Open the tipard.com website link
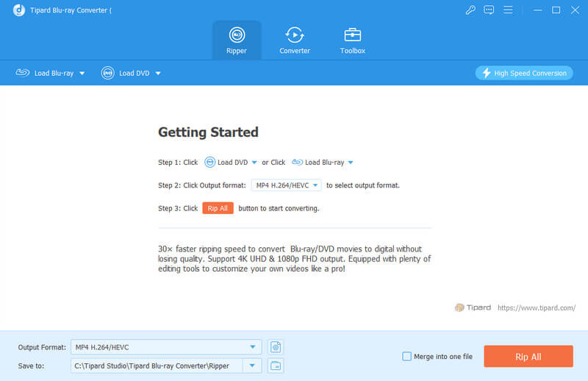 click(x=537, y=307)
